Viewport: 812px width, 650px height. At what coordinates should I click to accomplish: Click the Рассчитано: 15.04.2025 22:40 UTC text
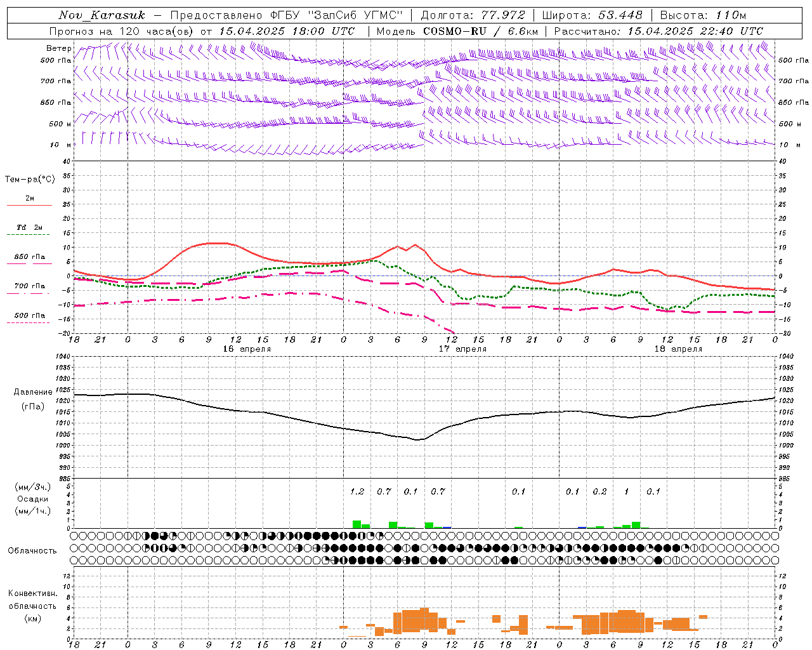(658, 31)
